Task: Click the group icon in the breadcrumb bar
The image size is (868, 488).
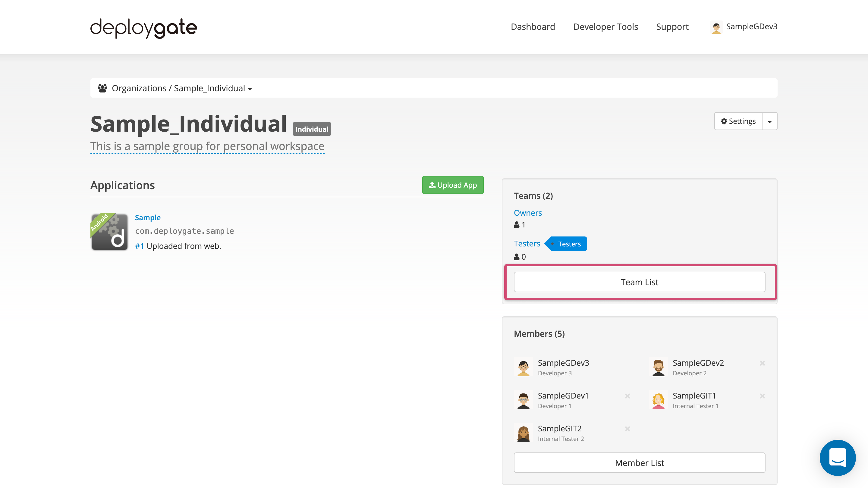Action: point(103,88)
